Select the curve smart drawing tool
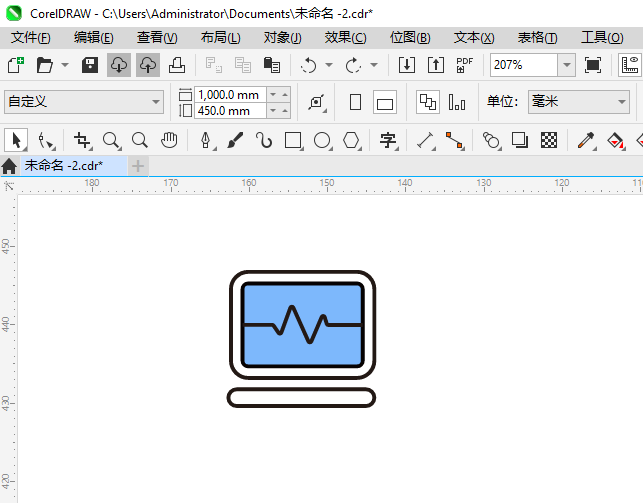The width and height of the screenshot is (643, 503). [264, 140]
